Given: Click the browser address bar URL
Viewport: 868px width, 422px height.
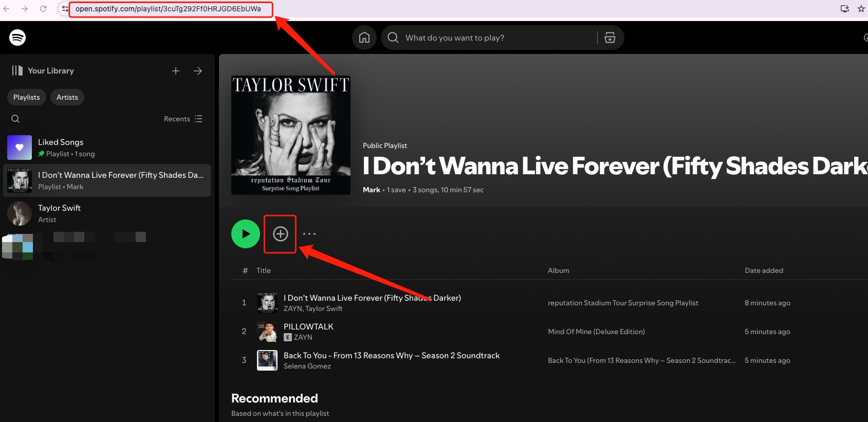Looking at the screenshot, I should pos(168,9).
